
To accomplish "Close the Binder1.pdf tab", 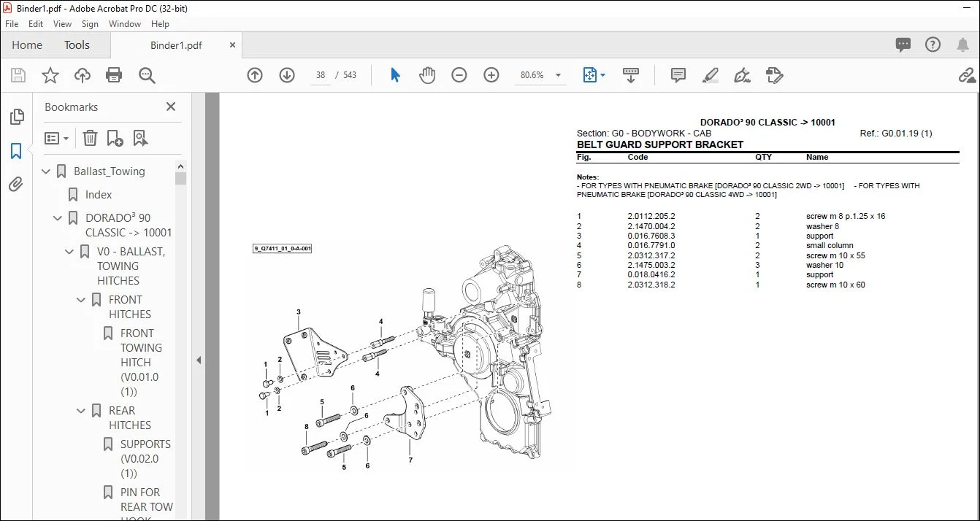I will 233,45.
